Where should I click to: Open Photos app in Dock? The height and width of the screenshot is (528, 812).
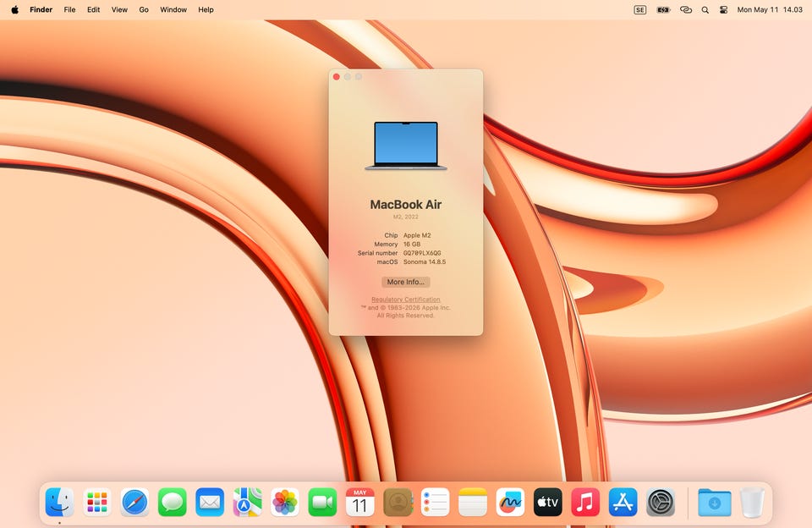[285, 502]
